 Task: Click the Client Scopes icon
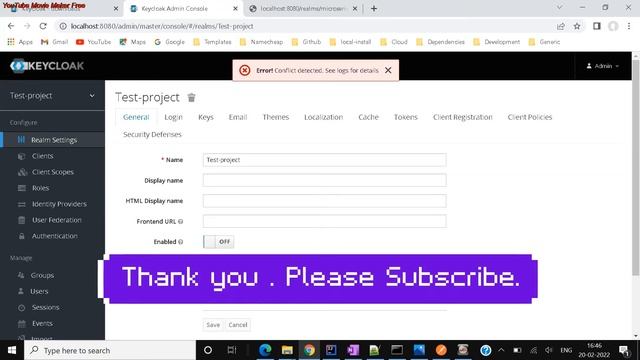pyautogui.click(x=22, y=172)
